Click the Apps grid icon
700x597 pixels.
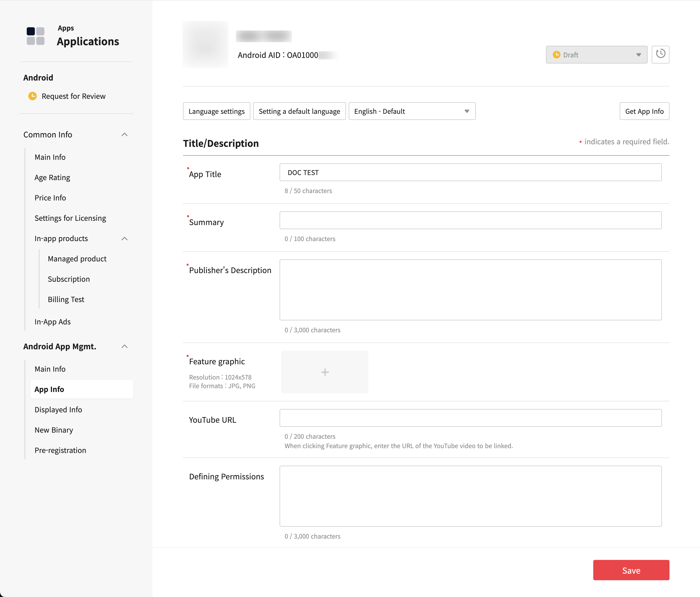tap(36, 36)
